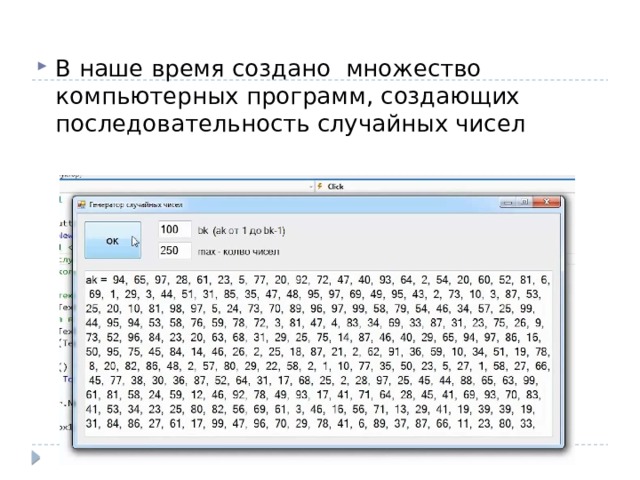Click window title 'Генератор случайных чисел'
Viewport: 640px width, 480px height.
[136, 204]
